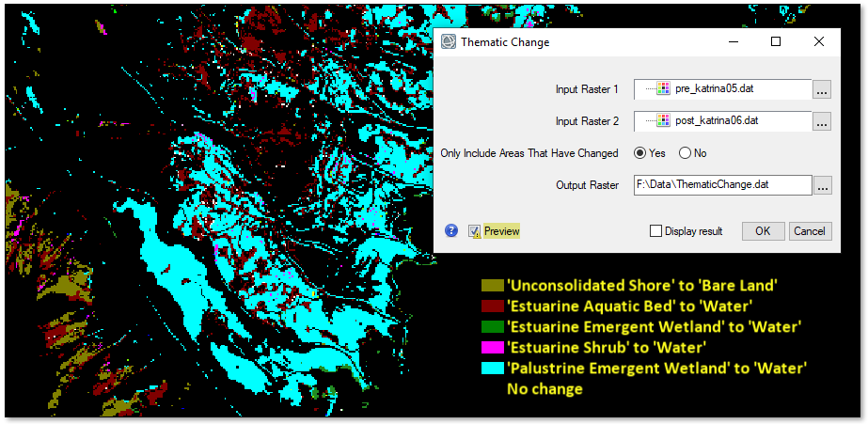Click the raster icon beside post_katrina06.dat
This screenshot has width=868, height=424.
pyautogui.click(x=663, y=120)
